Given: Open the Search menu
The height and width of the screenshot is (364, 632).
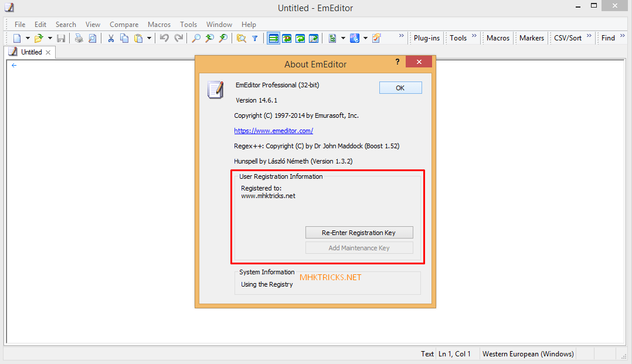Looking at the screenshot, I should (66, 25).
